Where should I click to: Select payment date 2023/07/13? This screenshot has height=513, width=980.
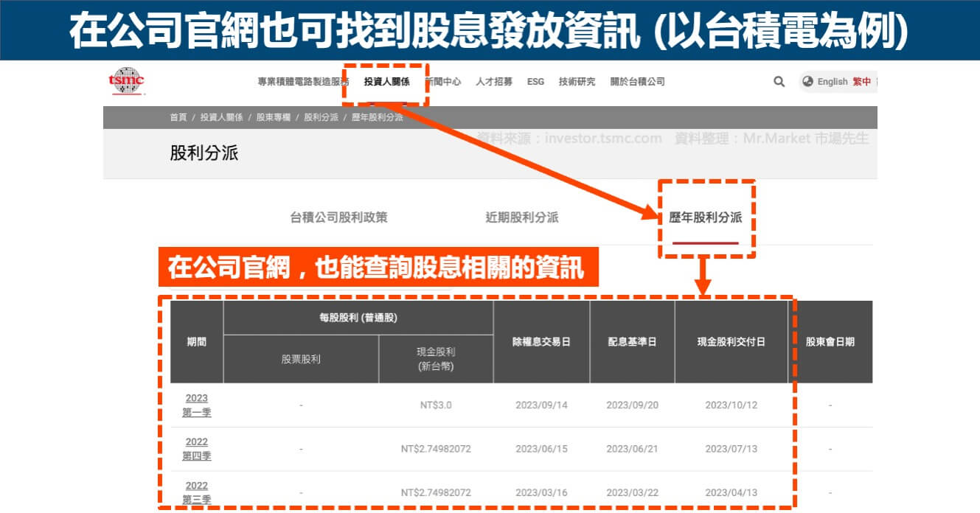click(x=731, y=449)
